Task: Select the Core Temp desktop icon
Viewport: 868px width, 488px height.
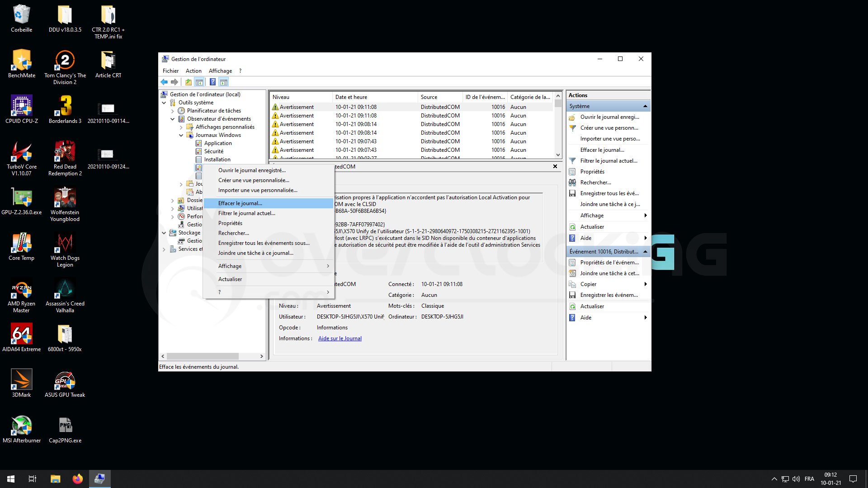Action: click(x=21, y=247)
